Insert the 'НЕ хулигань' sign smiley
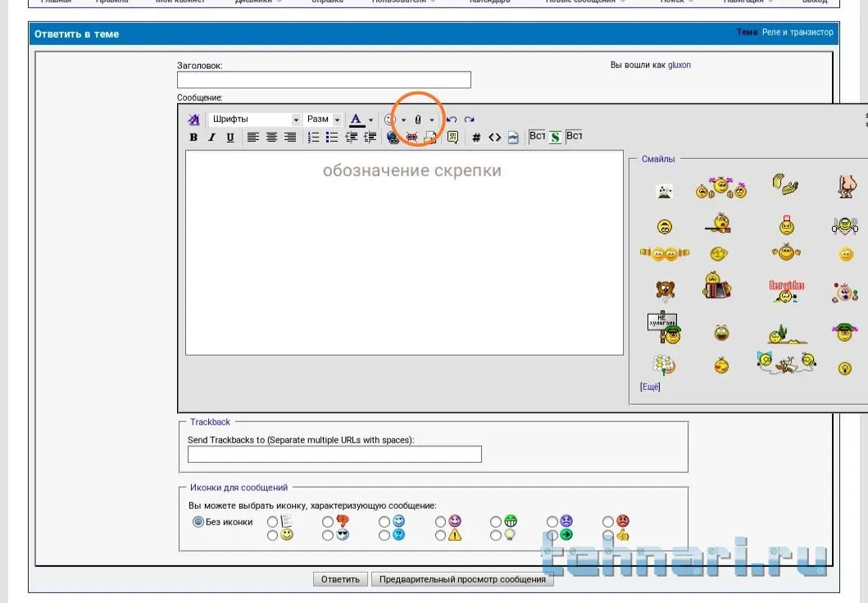868x603 pixels. pos(664,327)
